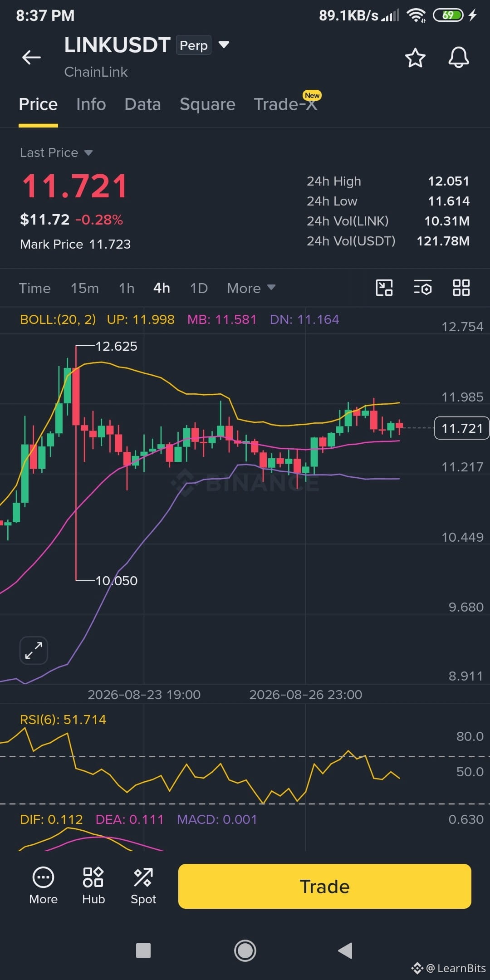The image size is (490, 980).
Task: Tap the DIF: 0.112 MACD label
Action: [51, 819]
